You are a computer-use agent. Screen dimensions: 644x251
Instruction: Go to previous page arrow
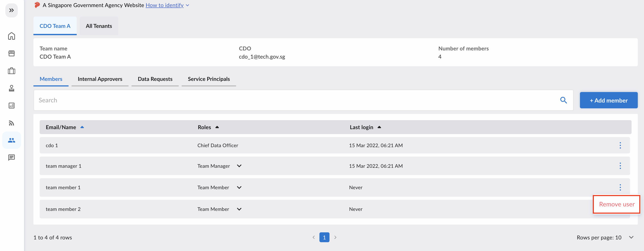(x=313, y=237)
